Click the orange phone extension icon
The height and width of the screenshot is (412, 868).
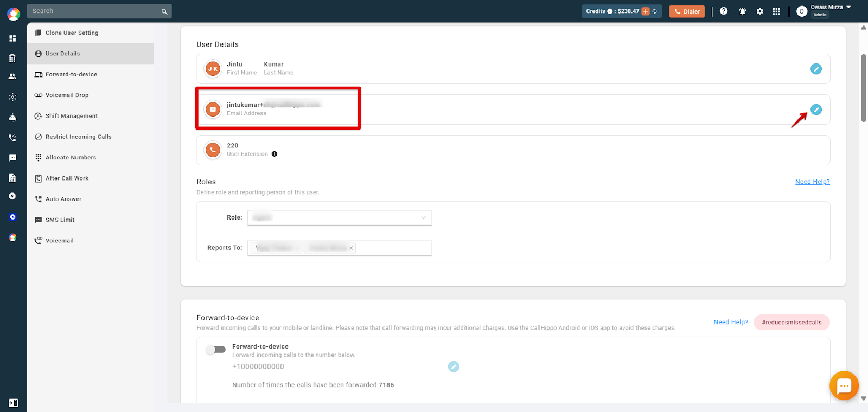pos(213,150)
